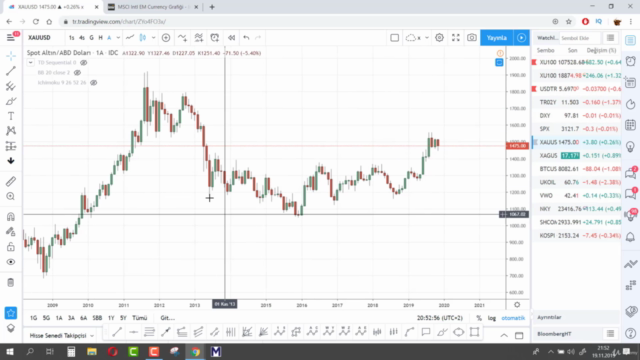Switch to MSCI Intl EM Currency browser tab
Image resolution: width=640 pixels, height=360 pixels.
[153, 7]
